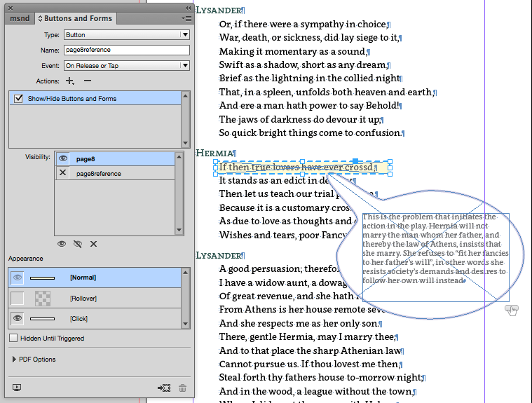This screenshot has width=532, height=403.
Task: Click the Normal state preview thumbnail
Action: [x=43, y=278]
